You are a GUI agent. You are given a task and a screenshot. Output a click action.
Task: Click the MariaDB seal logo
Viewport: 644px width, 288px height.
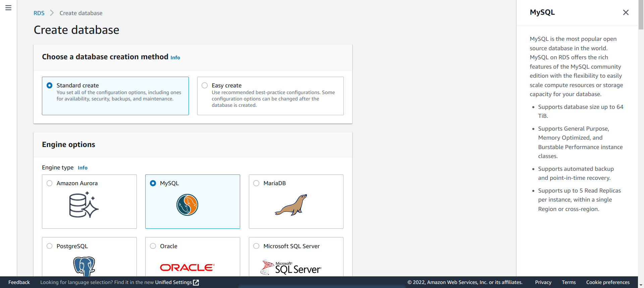291,205
